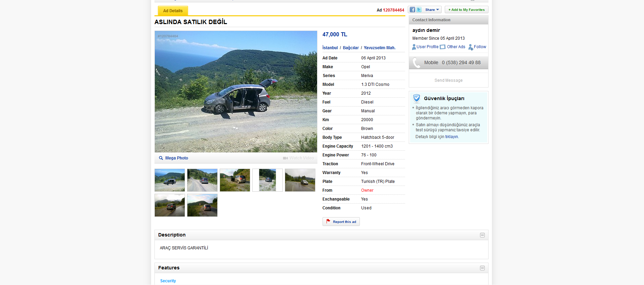Click the model value 1.3 DTI Cosmo
This screenshot has width=644, height=285.
point(375,84)
